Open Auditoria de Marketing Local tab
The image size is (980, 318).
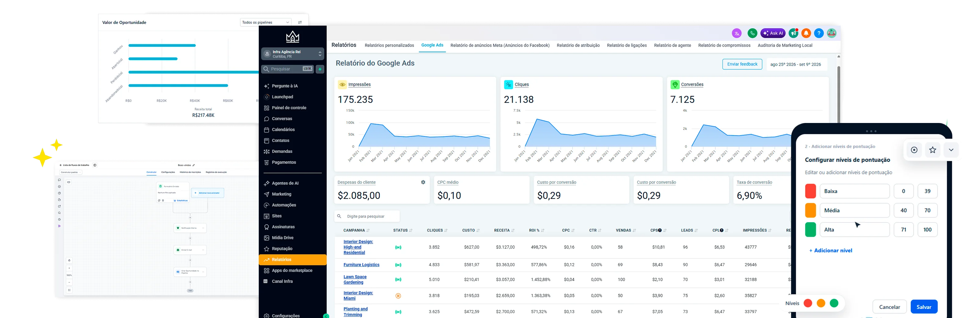[x=784, y=45]
